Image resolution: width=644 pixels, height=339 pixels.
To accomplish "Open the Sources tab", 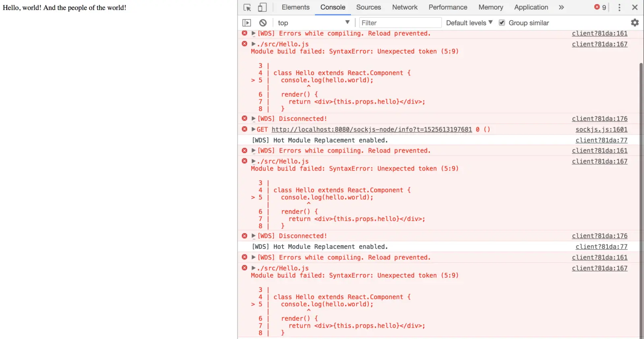I will click(x=368, y=7).
